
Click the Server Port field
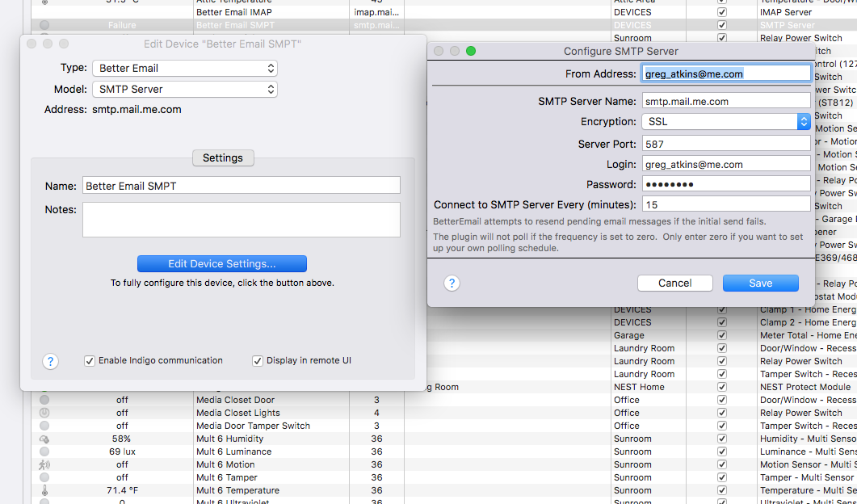point(726,145)
